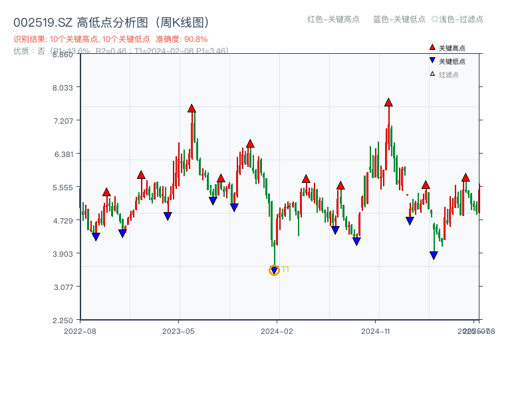Click the x-axis label 2024-11
This screenshot has height=399, width=532.
[376, 331]
